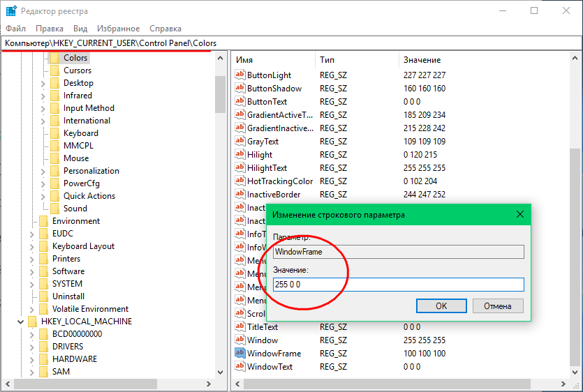Screen dimensions: 583x392
Task: Click the tree pane scroll up arrow
Action: [220, 59]
